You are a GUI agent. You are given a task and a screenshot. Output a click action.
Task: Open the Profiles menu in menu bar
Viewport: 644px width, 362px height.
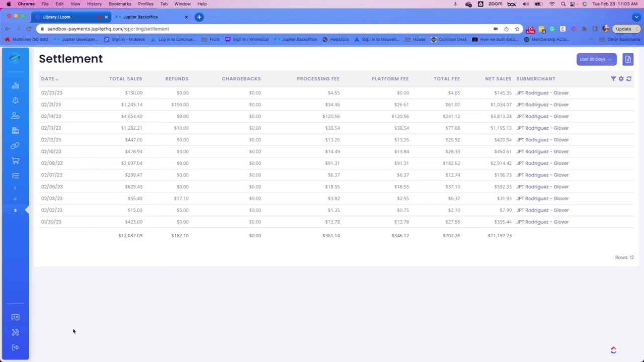[x=145, y=4]
